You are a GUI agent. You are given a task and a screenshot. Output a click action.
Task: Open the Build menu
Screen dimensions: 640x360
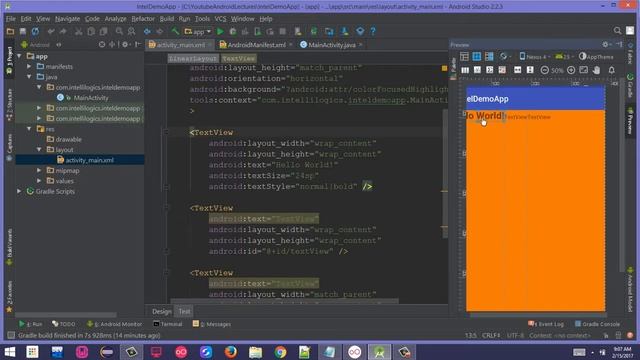167,19
